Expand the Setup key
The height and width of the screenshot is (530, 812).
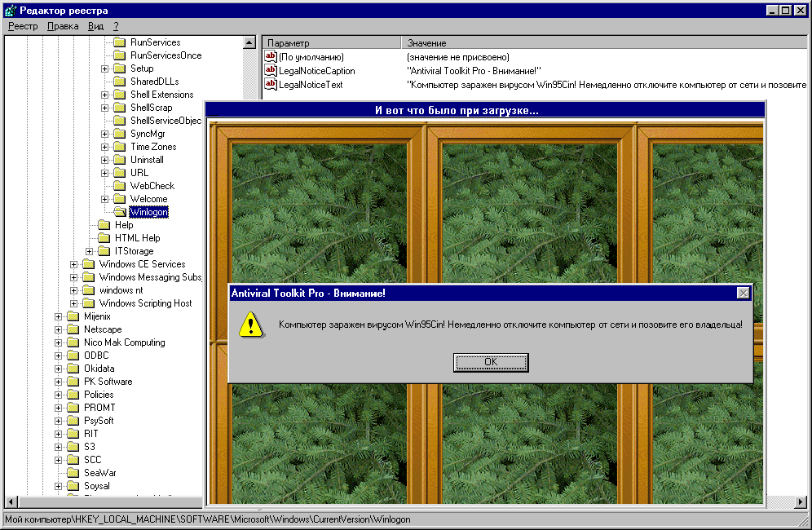click(x=104, y=68)
